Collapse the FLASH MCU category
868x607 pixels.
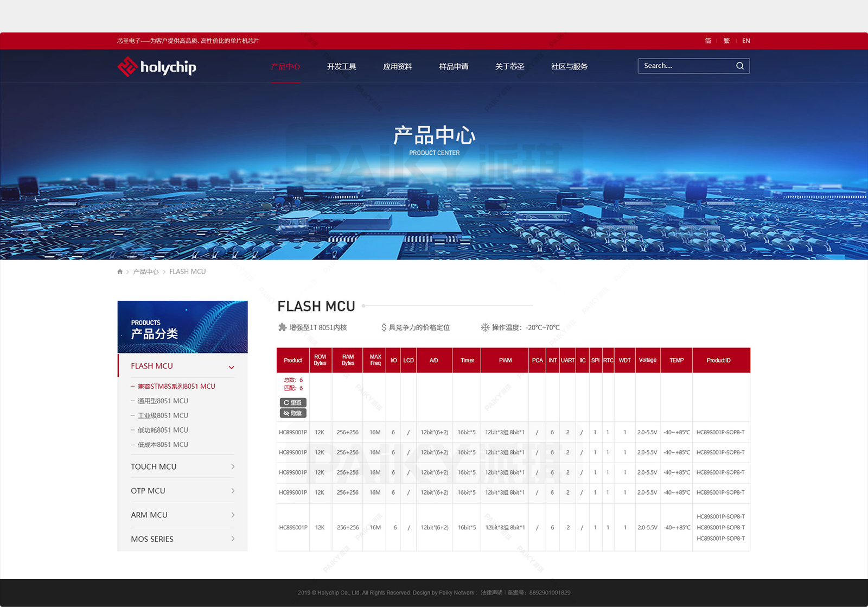(x=232, y=367)
